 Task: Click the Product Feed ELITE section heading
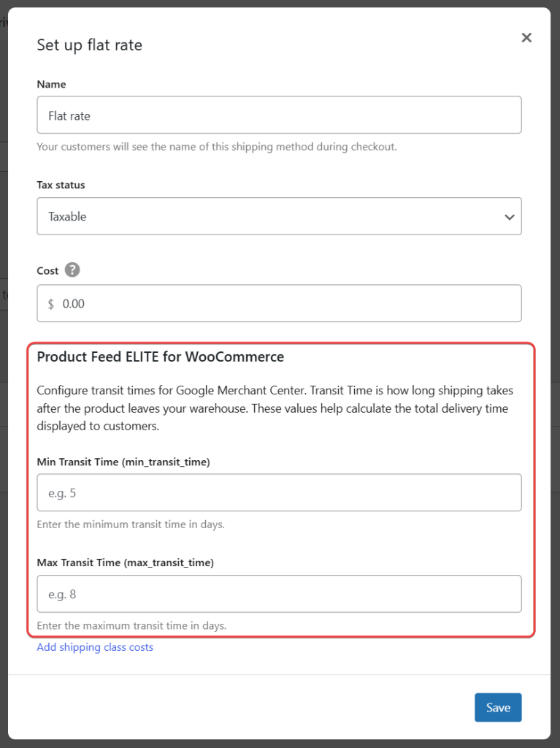click(160, 356)
